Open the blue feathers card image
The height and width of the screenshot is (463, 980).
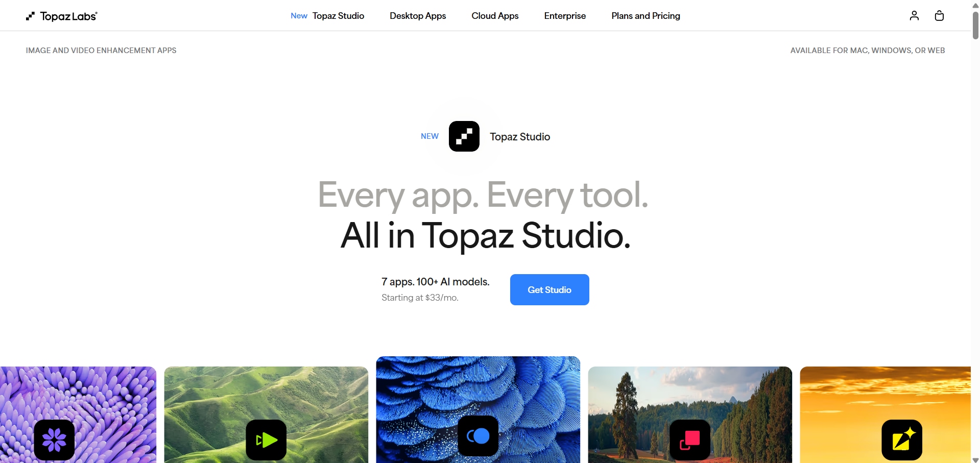478,409
